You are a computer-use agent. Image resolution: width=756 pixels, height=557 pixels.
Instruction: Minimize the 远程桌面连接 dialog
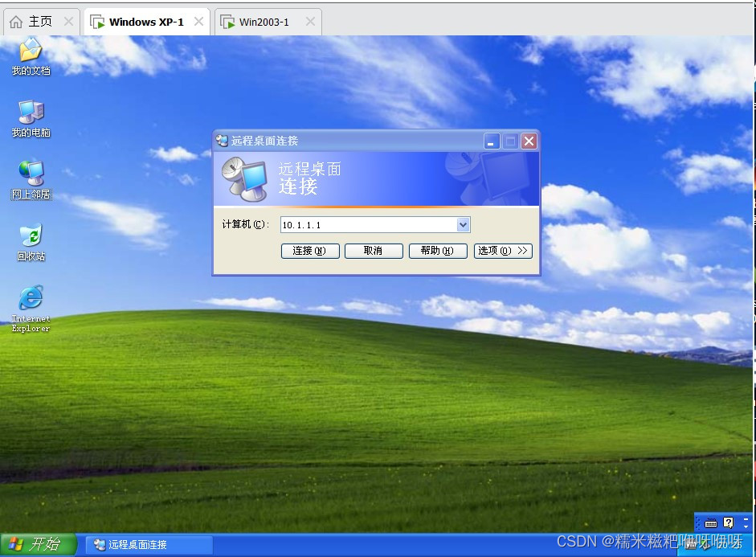click(x=492, y=141)
